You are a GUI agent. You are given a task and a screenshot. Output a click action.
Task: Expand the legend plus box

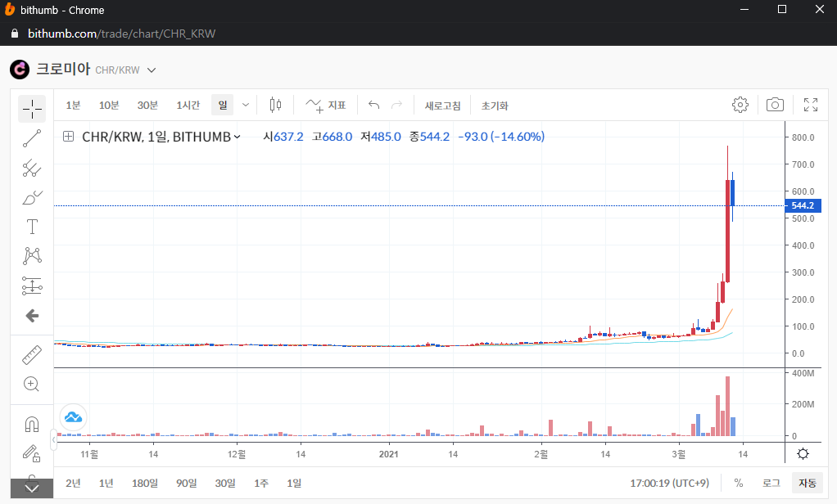[68, 137]
